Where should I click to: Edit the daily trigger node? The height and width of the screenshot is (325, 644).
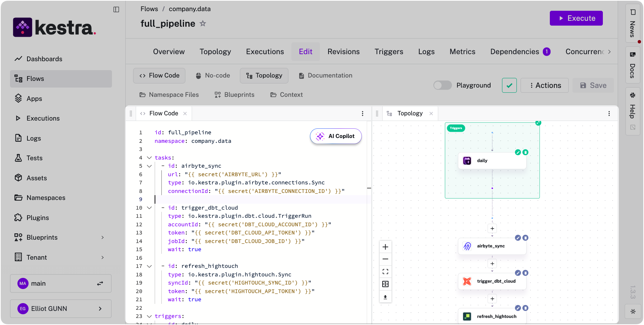518,152
